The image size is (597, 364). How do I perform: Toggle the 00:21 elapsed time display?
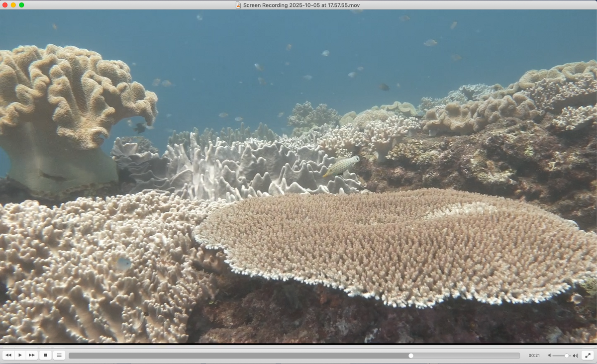click(534, 356)
